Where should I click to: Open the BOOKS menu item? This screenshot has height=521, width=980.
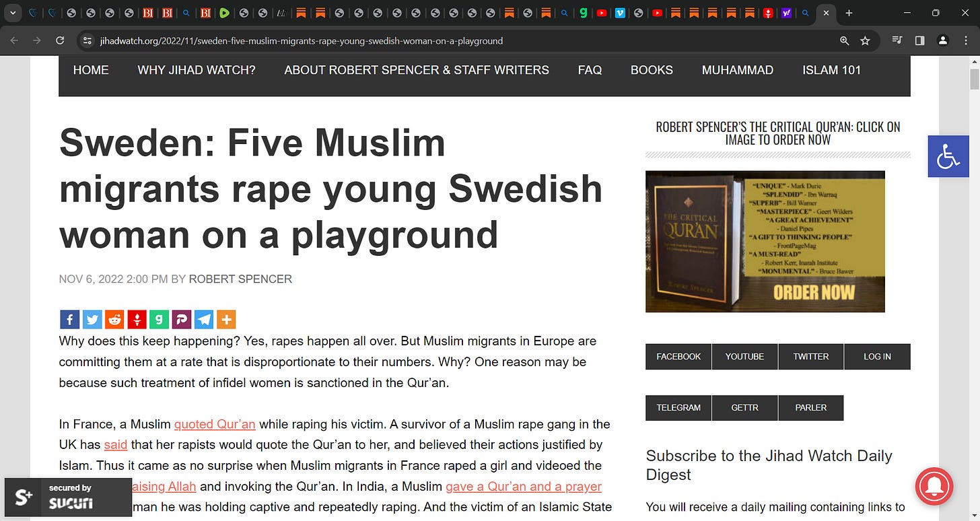(652, 70)
